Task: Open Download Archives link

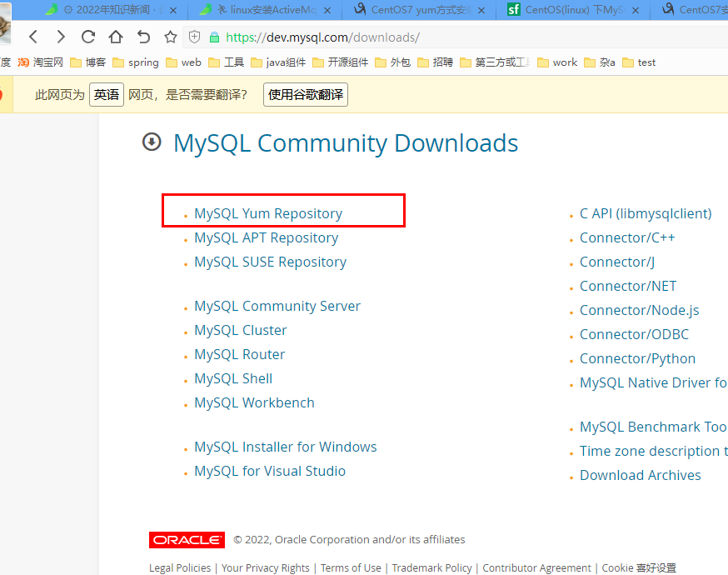Action: (x=641, y=475)
